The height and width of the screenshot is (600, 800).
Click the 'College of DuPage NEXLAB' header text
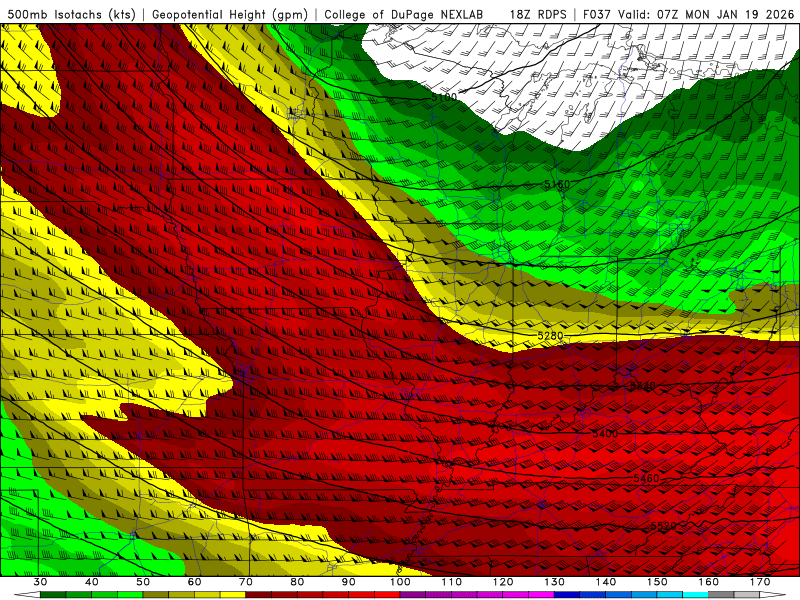point(403,14)
